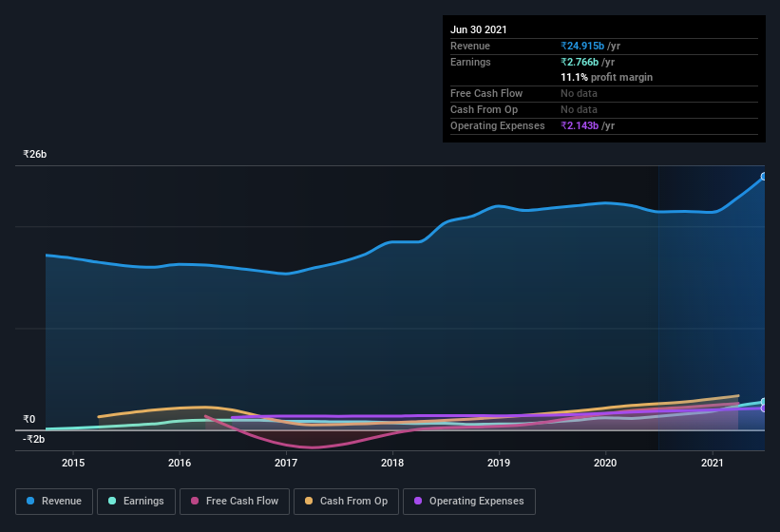This screenshot has width=780, height=532.
Task: Click the 2020 x-axis label
Action: tap(605, 463)
